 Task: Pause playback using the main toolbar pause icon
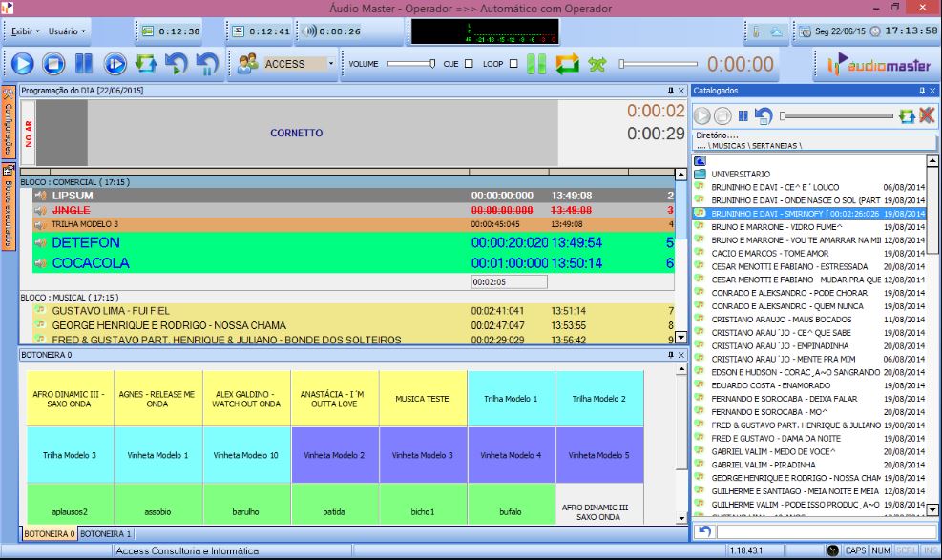[83, 64]
